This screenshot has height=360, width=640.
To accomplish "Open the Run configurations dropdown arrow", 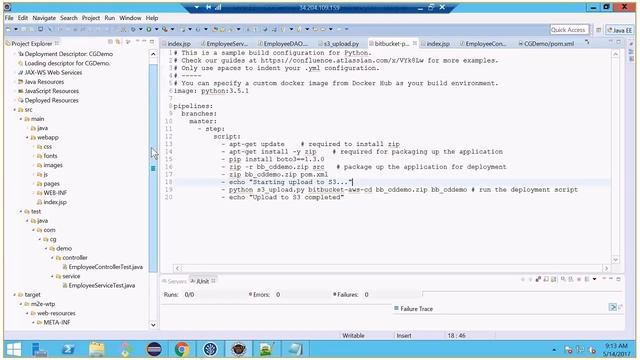I will coord(156,29).
